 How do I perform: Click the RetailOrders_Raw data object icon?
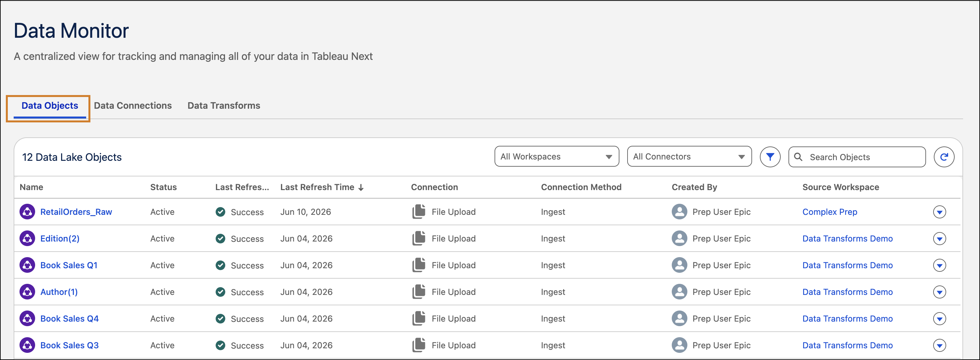pyautogui.click(x=27, y=212)
